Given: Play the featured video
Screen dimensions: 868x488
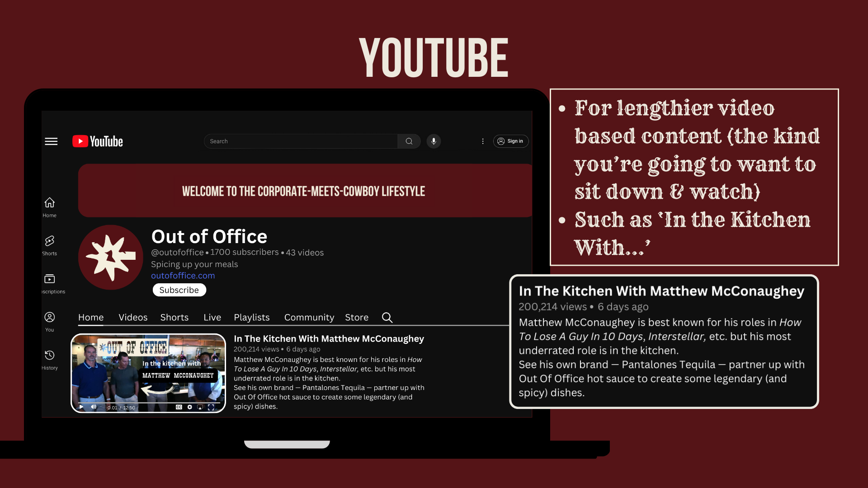Looking at the screenshot, I should (x=81, y=407).
